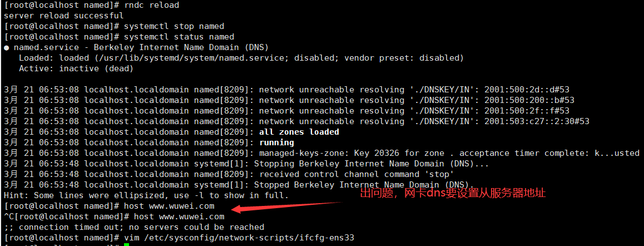644x246 pixels.
Task: Click the 'Active: inactive (dead)' status line
Action: [x=76, y=68]
